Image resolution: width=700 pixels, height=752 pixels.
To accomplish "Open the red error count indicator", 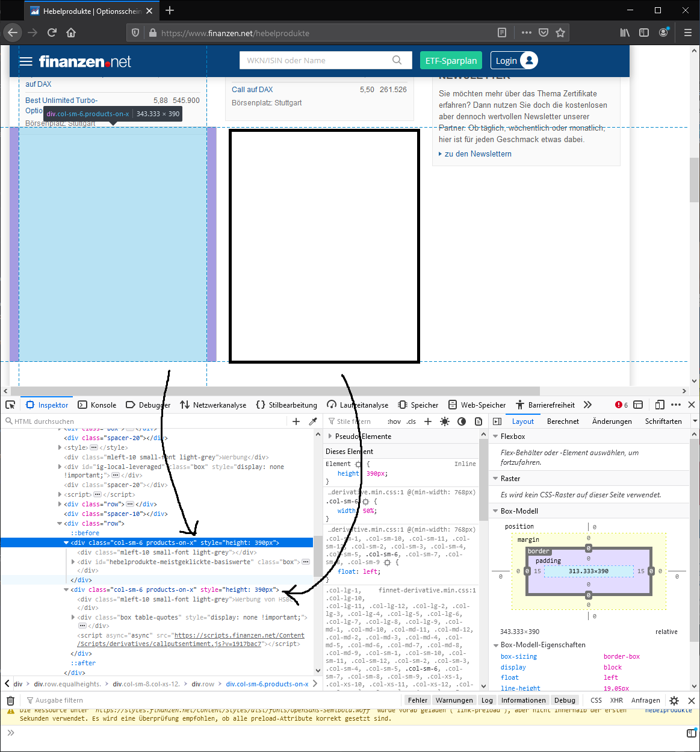I will [x=622, y=405].
